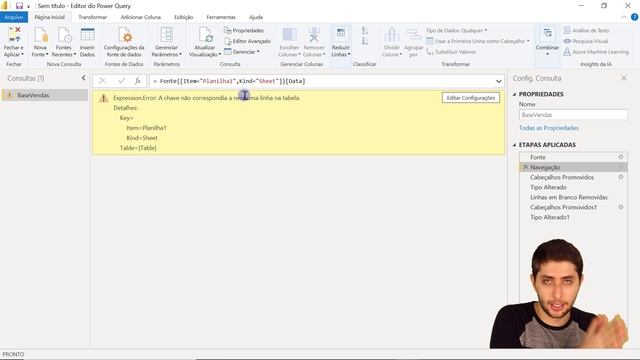Open the Arquivo menu tab
The image size is (640, 360).
pyautogui.click(x=14, y=17)
